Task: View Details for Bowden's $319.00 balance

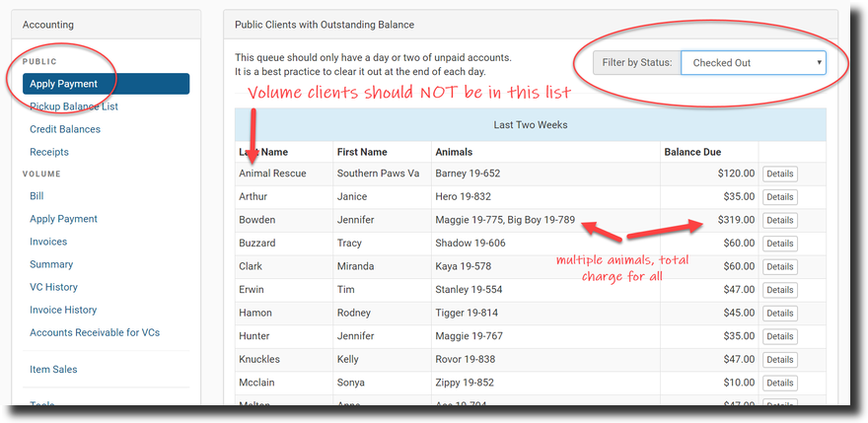Action: click(779, 220)
